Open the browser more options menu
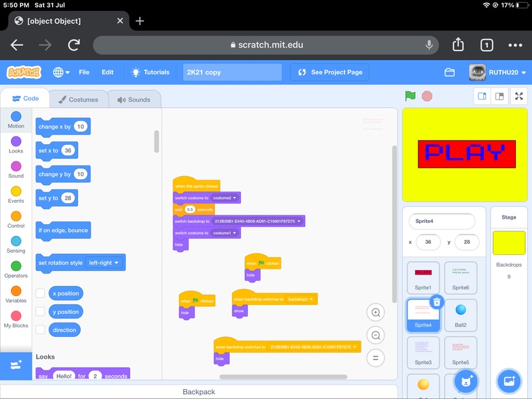Image resolution: width=532 pixels, height=399 pixels. tap(515, 45)
